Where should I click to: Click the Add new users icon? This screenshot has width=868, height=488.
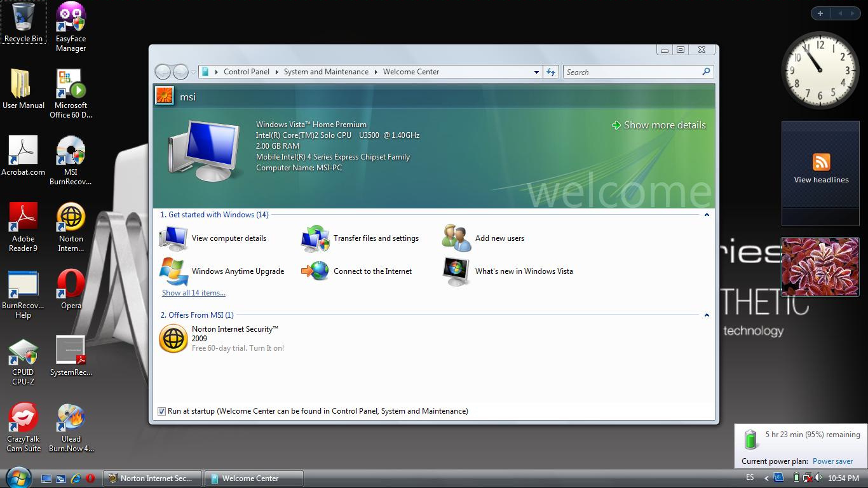click(457, 239)
